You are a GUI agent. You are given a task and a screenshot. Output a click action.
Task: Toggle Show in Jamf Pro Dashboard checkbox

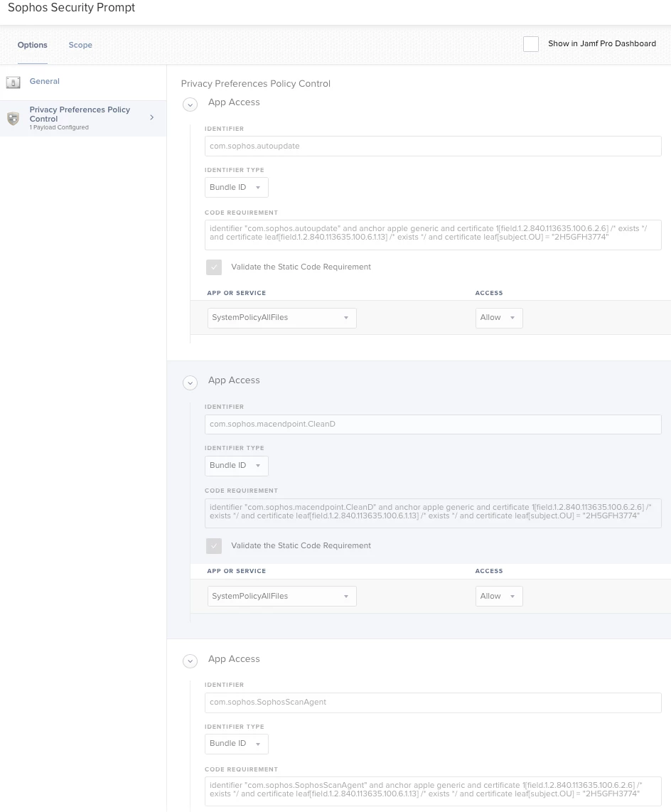point(531,44)
